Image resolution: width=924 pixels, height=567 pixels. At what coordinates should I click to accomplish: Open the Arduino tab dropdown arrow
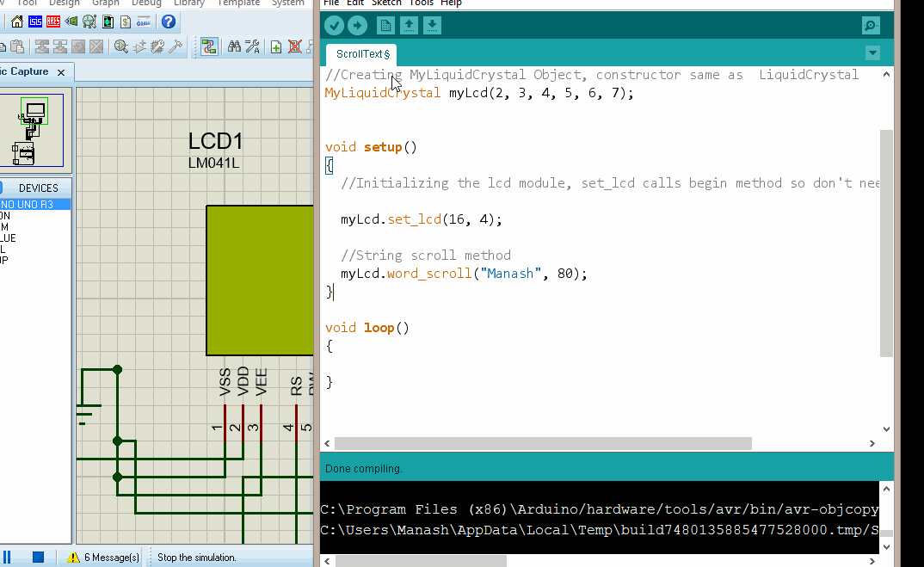(872, 53)
